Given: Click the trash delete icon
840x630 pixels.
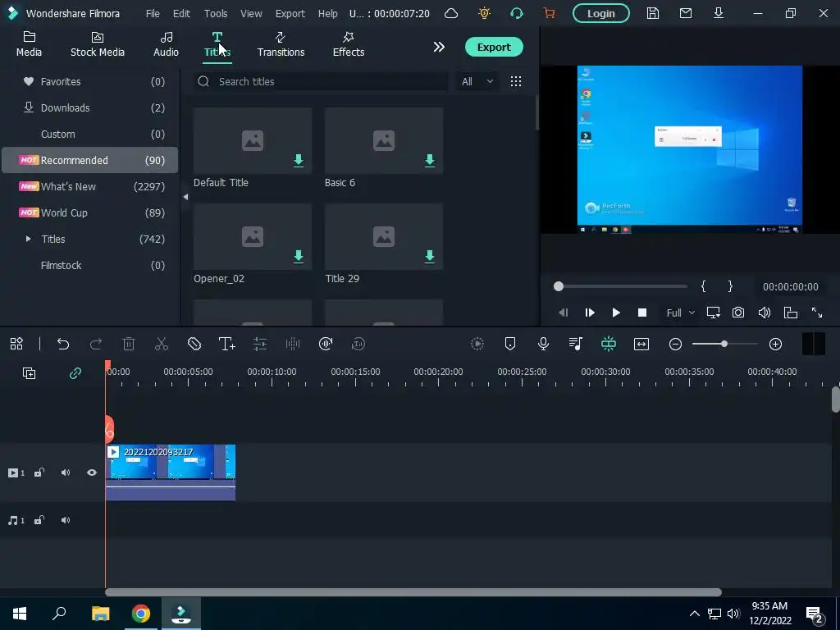Looking at the screenshot, I should coord(129,344).
